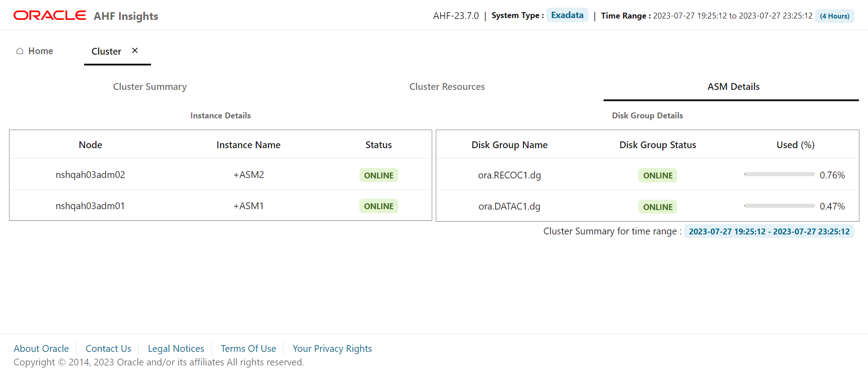Click ONLINE status badge for +ASM1
This screenshot has height=374, width=868.
point(379,206)
